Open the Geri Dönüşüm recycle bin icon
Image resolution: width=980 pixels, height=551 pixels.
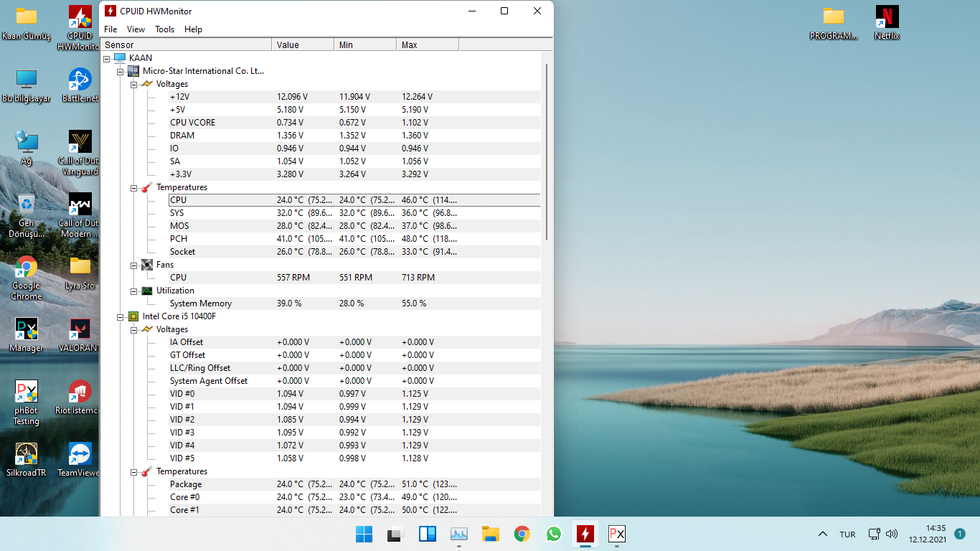click(x=27, y=215)
